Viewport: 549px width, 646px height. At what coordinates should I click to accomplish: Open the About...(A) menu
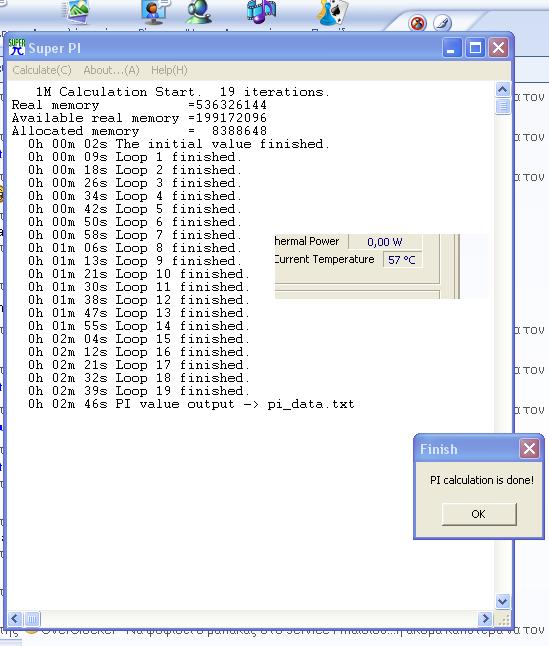tap(111, 70)
